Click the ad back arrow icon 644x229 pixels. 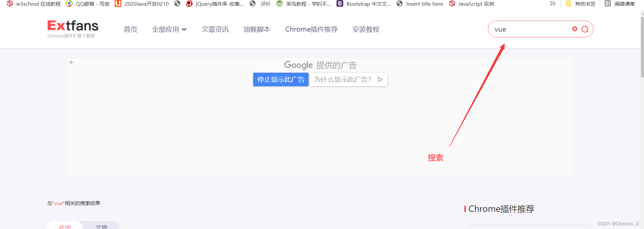71,62
